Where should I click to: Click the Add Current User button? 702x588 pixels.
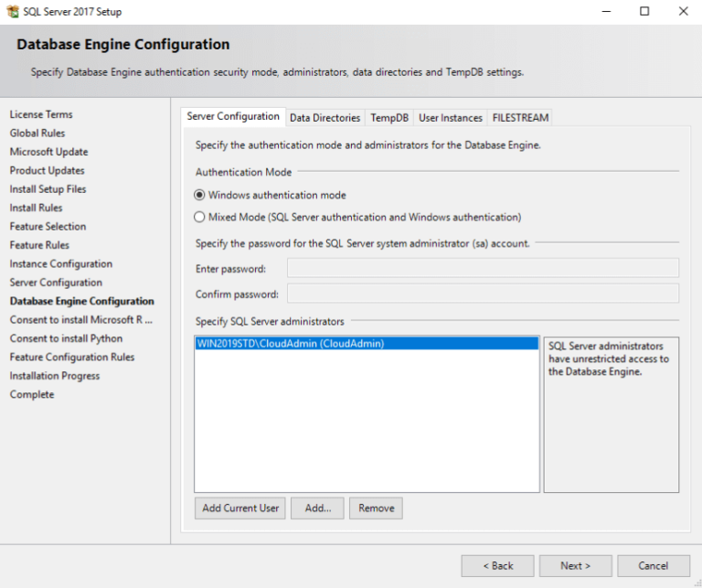click(240, 508)
